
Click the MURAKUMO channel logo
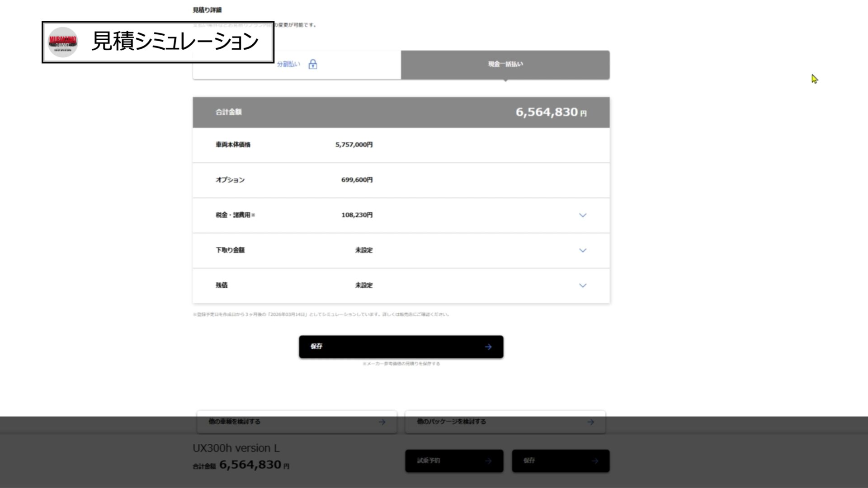pos(63,42)
